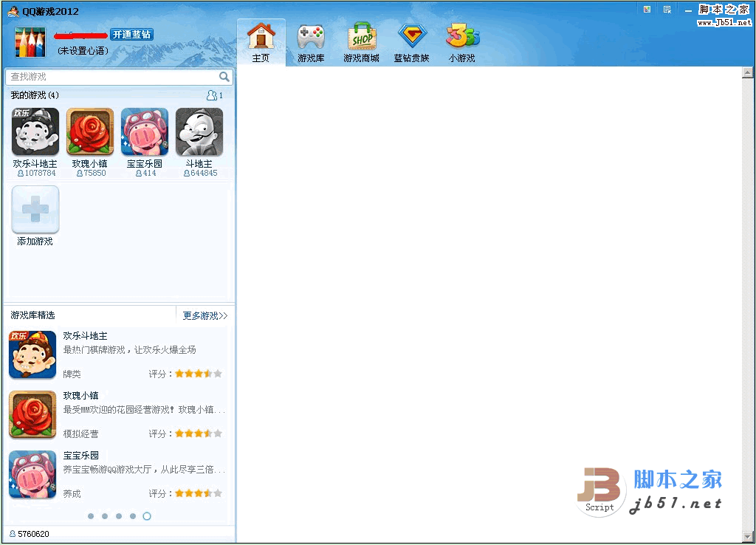Viewport: 756px width, 545px height.
Task: Click the QQ游戏2012 title bar logo
Action: click(x=13, y=11)
